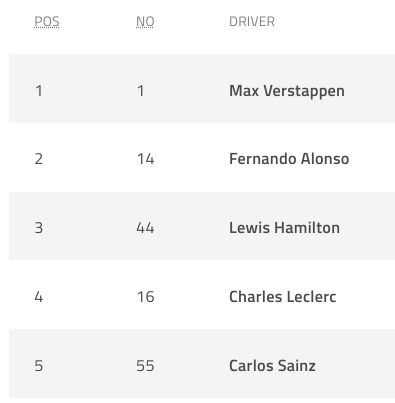Screen dimensions: 395x403
Task: Click car number 1 in Verstappen row
Action: (x=141, y=91)
